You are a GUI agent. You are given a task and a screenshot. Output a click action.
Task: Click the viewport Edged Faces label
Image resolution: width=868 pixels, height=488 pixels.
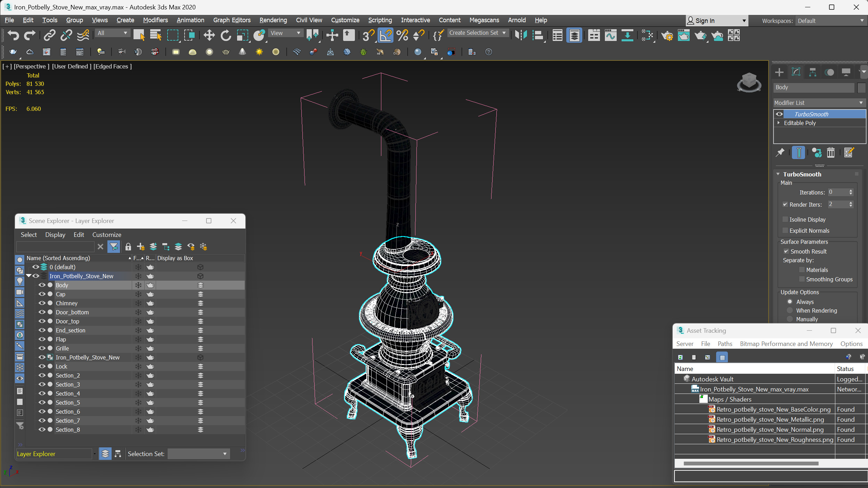112,66
